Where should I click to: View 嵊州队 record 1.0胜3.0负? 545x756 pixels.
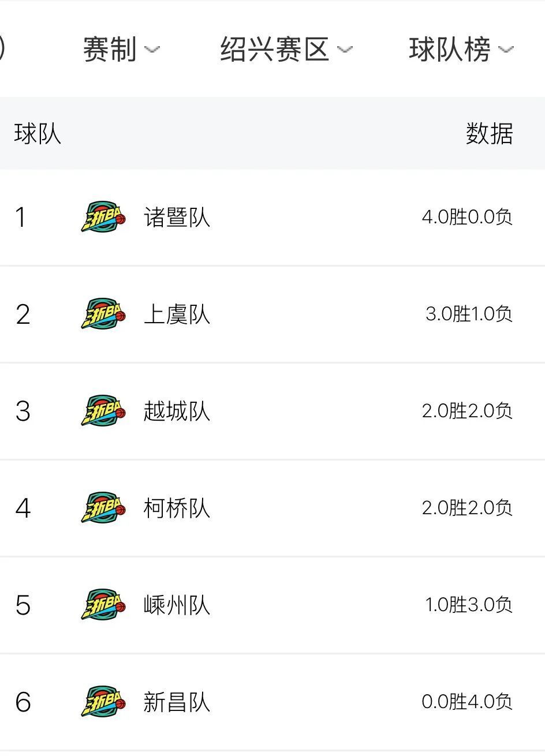[x=469, y=605]
